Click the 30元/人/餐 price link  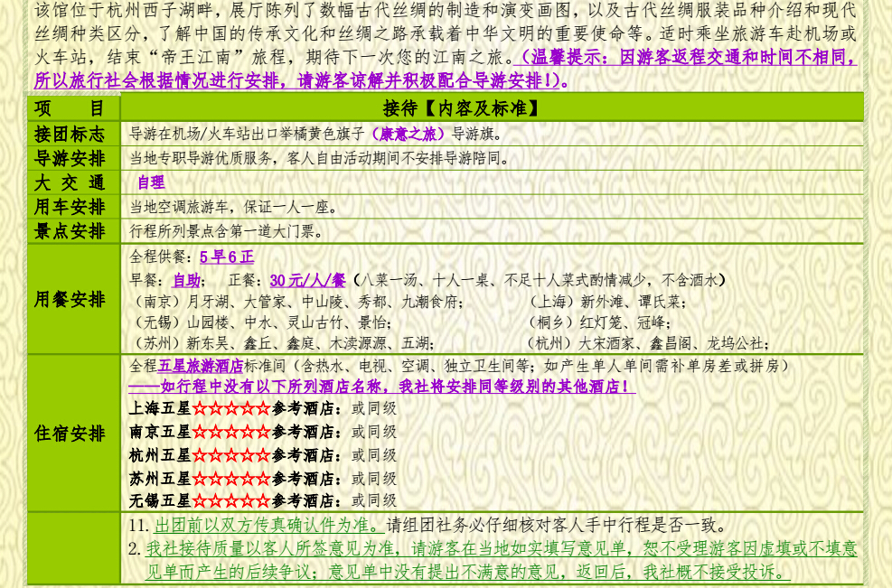(x=307, y=280)
